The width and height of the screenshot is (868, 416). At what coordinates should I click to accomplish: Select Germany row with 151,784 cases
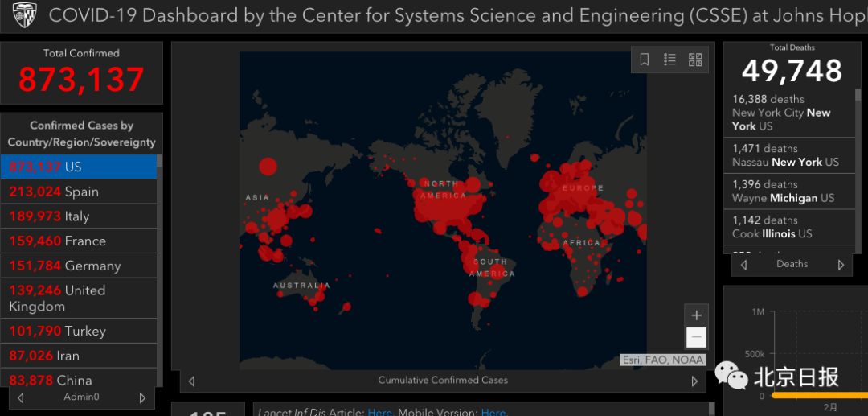point(79,266)
